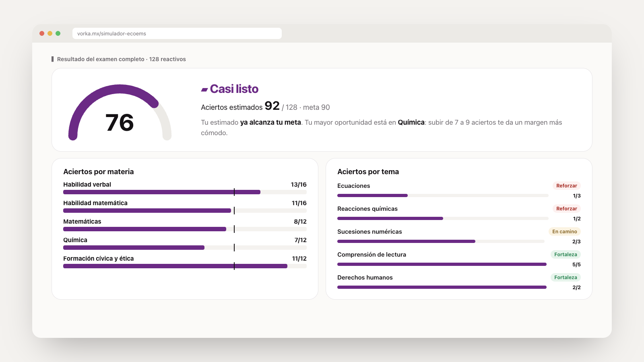
Task: Click the Habilidad matemática 11/16 score
Action: coord(299,203)
